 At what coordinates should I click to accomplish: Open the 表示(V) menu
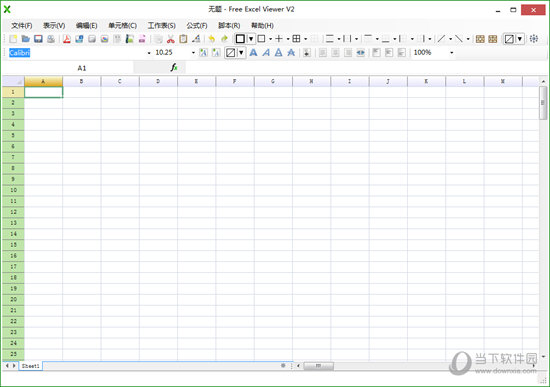point(54,26)
